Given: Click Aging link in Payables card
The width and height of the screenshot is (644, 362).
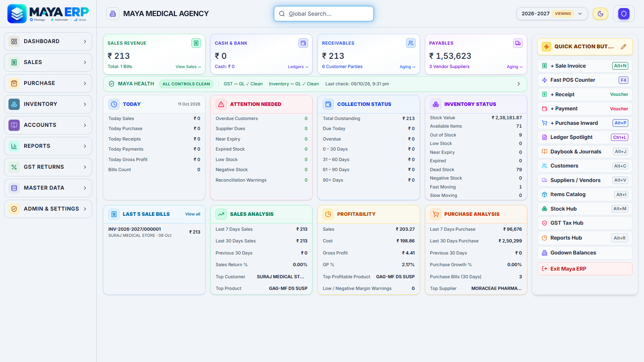Looking at the screenshot, I should [x=515, y=67].
